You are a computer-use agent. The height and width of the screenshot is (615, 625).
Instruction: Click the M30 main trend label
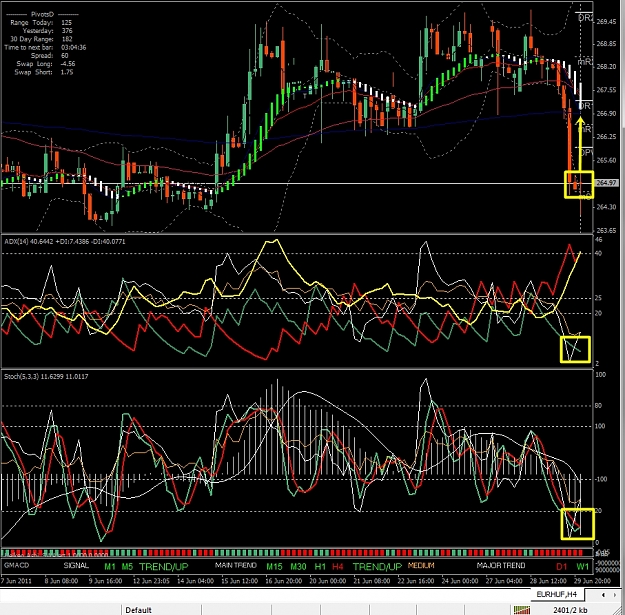pyautogui.click(x=298, y=566)
